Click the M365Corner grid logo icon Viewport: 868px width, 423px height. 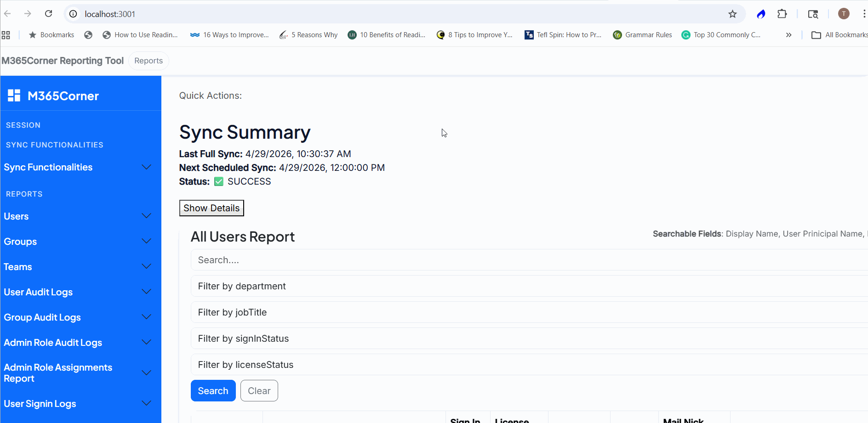point(14,96)
